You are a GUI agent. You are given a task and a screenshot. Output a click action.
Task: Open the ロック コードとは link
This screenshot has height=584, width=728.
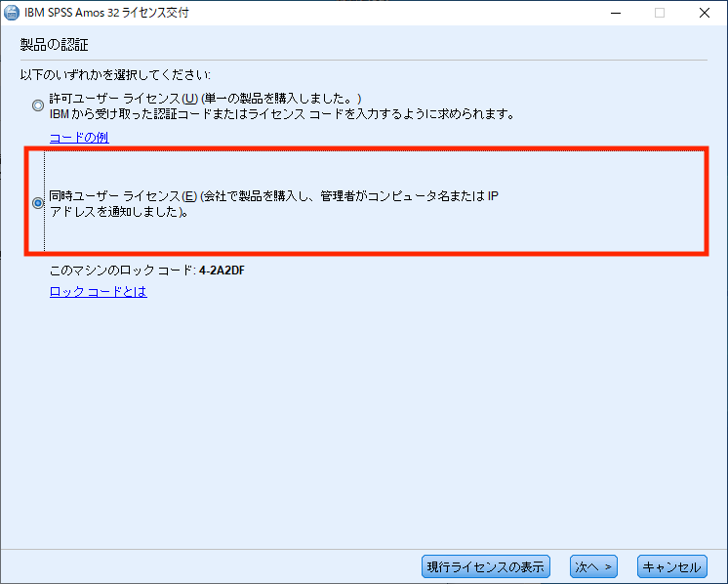[99, 292]
